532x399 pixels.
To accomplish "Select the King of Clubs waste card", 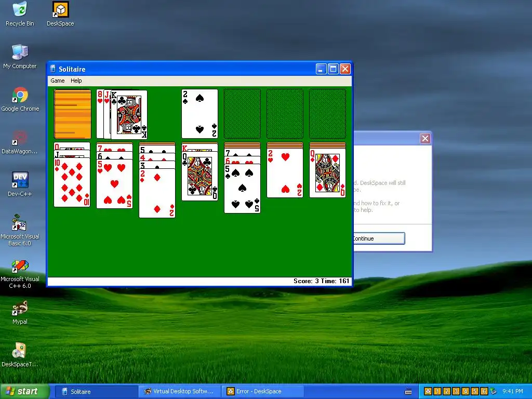I will click(129, 115).
